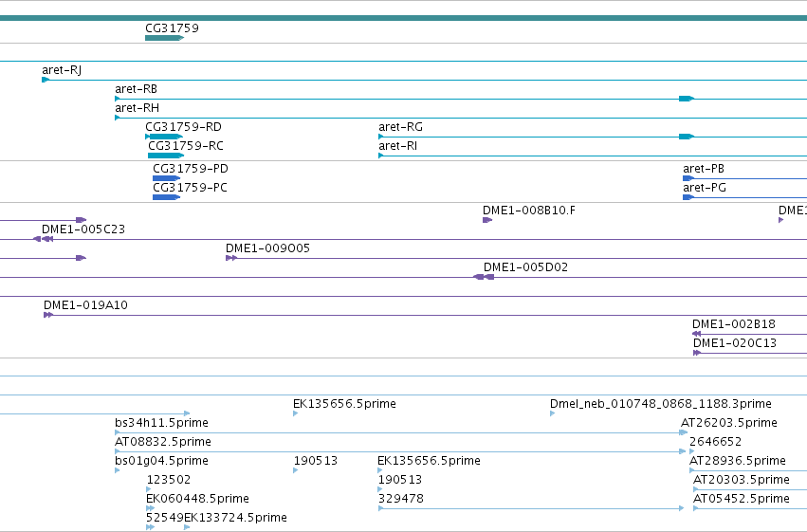The image size is (807, 532).
Task: Select the AT28936.5prime EST label
Action: [x=738, y=462]
